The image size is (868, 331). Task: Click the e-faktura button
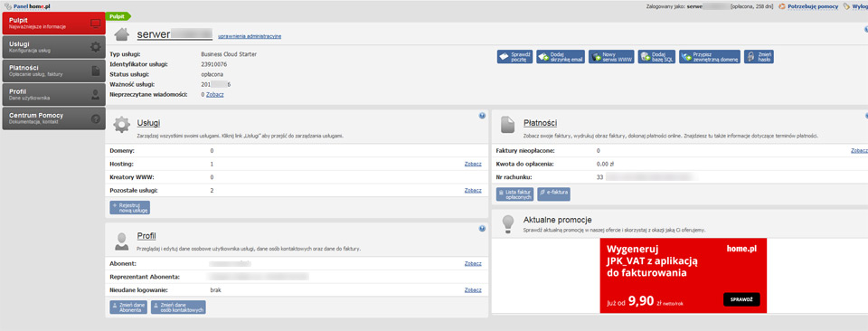(553, 194)
